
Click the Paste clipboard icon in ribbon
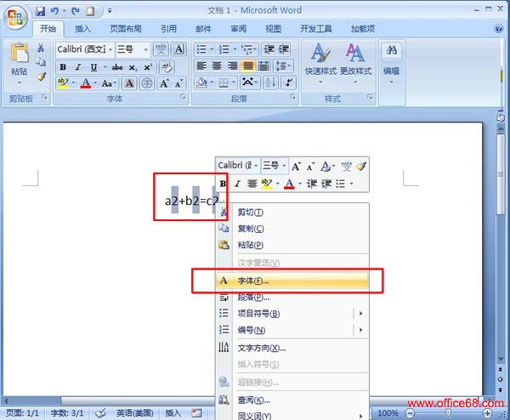pyautogui.click(x=19, y=53)
